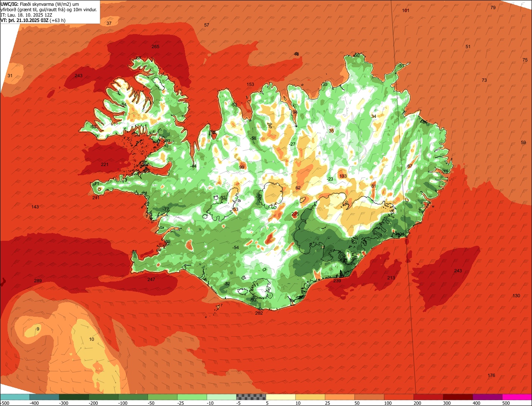Screen dimensions: 532x406
Task: Click the '31' value at the left edge
Action: point(10,76)
